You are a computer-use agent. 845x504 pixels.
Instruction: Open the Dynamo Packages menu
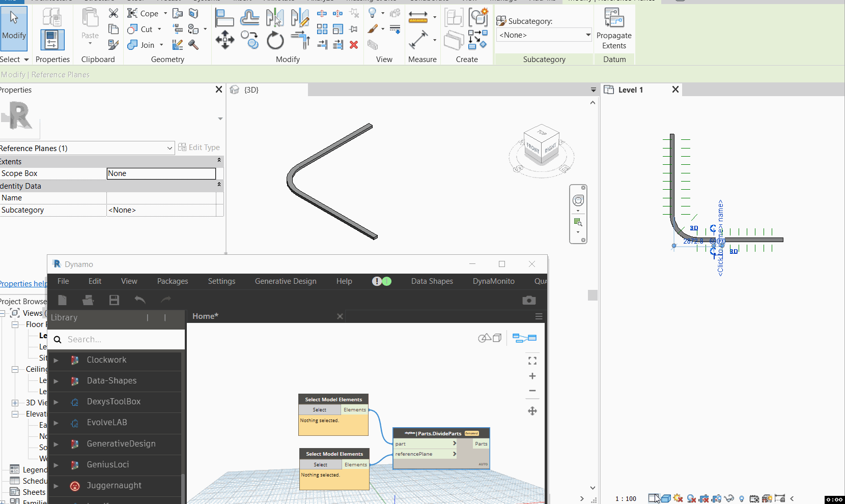coord(173,281)
